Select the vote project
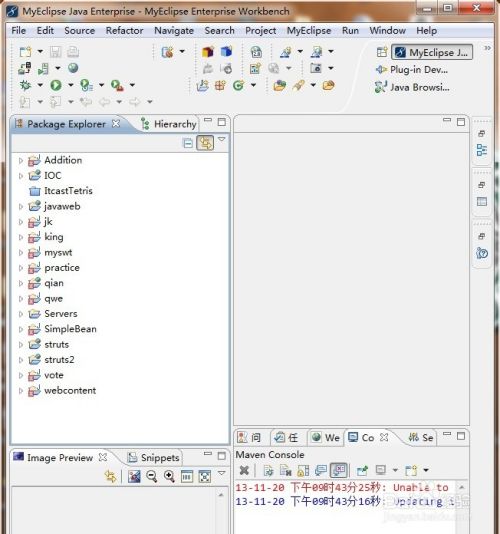This screenshot has width=500, height=534. coord(54,375)
